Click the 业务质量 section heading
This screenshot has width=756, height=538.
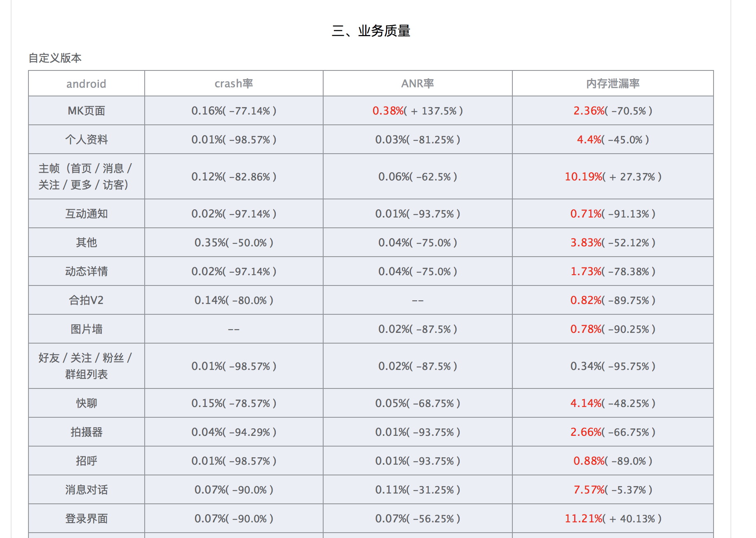[371, 31]
